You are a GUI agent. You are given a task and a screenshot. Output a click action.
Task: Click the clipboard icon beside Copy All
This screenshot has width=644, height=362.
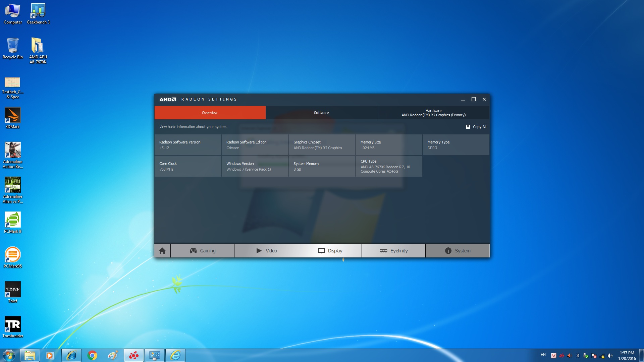pos(468,127)
